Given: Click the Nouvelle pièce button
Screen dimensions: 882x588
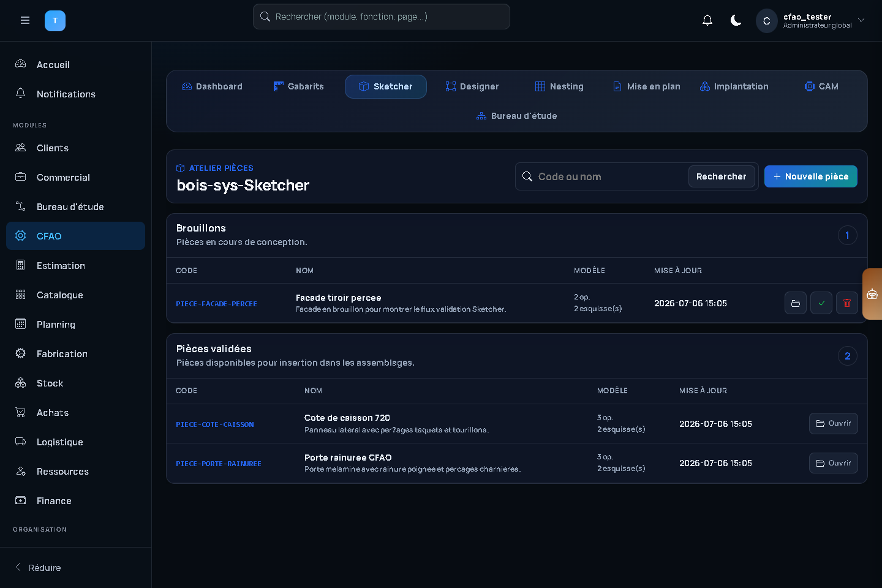Looking at the screenshot, I should click(x=811, y=176).
